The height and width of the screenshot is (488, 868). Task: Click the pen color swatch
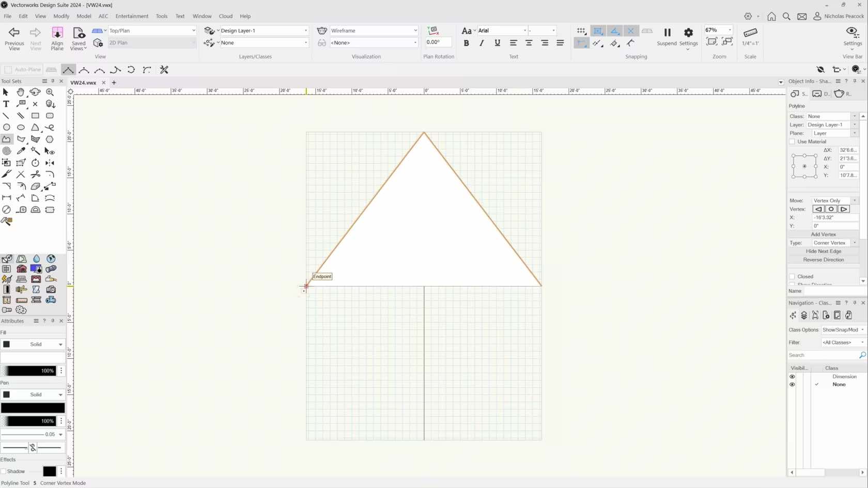pyautogui.click(x=33, y=408)
